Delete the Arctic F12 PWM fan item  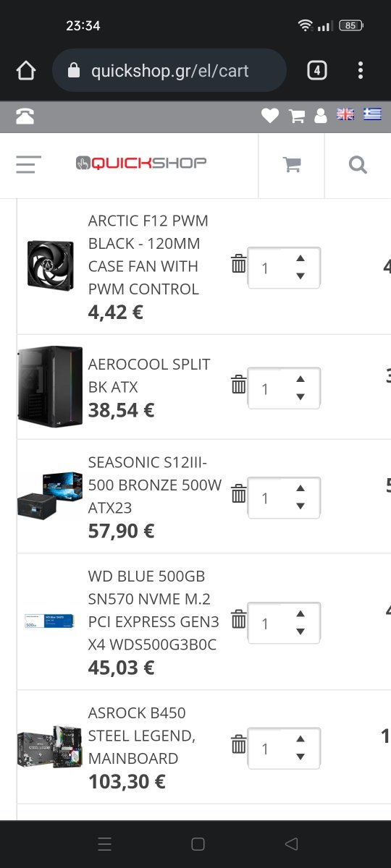238,264
